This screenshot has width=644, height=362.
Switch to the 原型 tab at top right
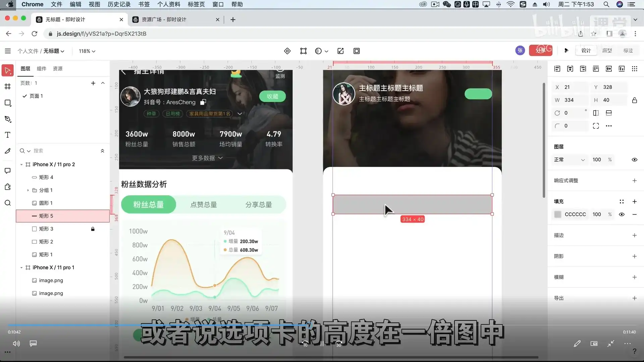click(607, 50)
